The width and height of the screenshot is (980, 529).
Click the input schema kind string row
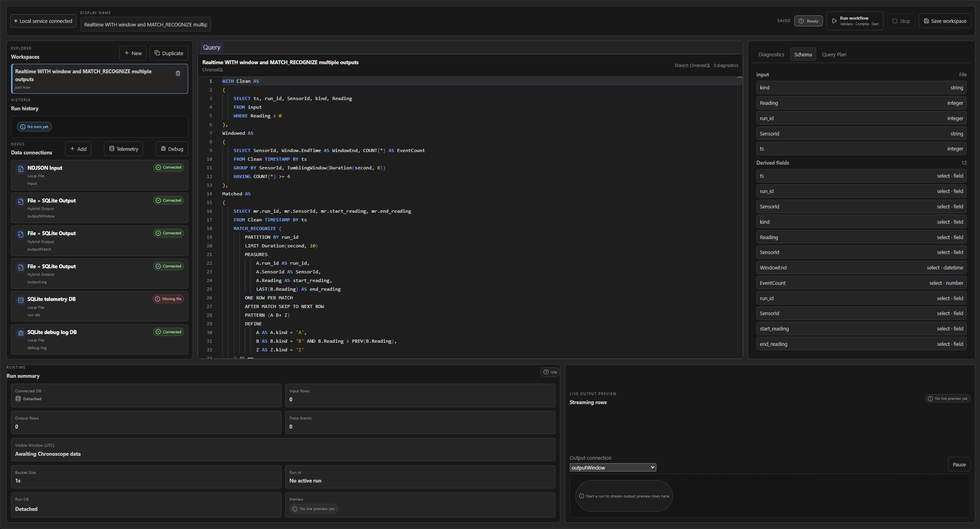coord(861,87)
